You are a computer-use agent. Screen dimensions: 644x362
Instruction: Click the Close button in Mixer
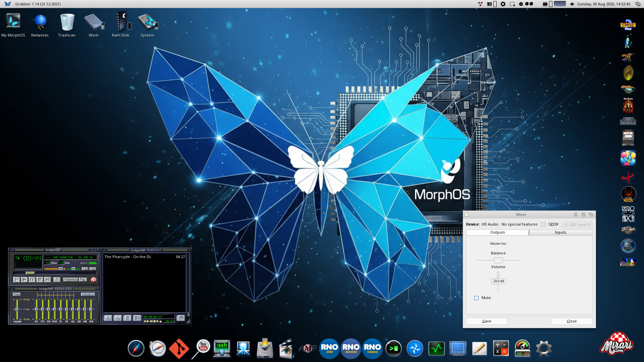click(572, 321)
